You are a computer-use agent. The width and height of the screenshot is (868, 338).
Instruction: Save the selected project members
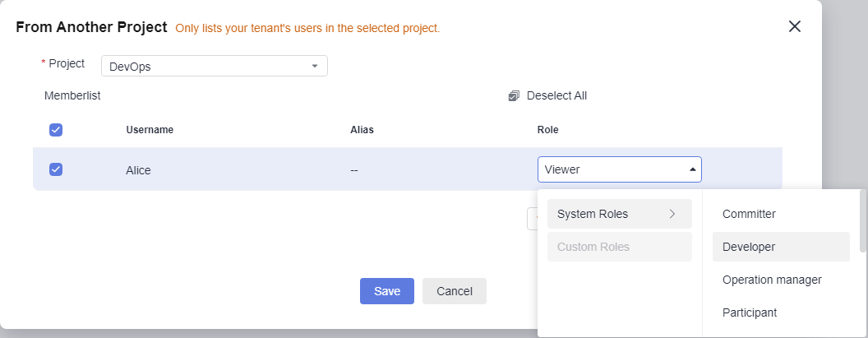[x=387, y=291]
